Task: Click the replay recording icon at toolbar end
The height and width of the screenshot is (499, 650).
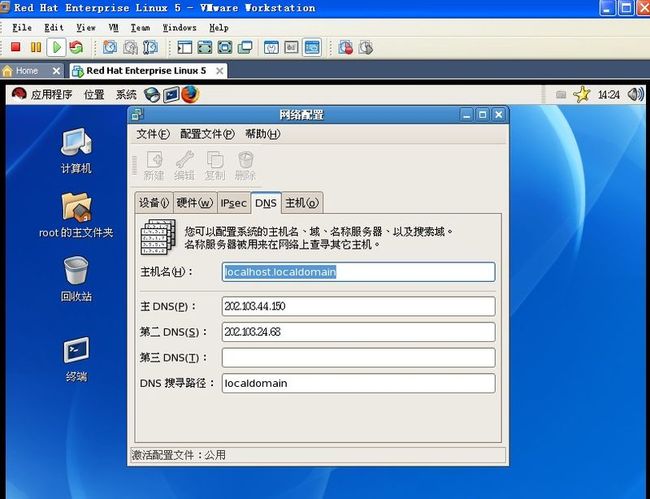Action: (366, 47)
